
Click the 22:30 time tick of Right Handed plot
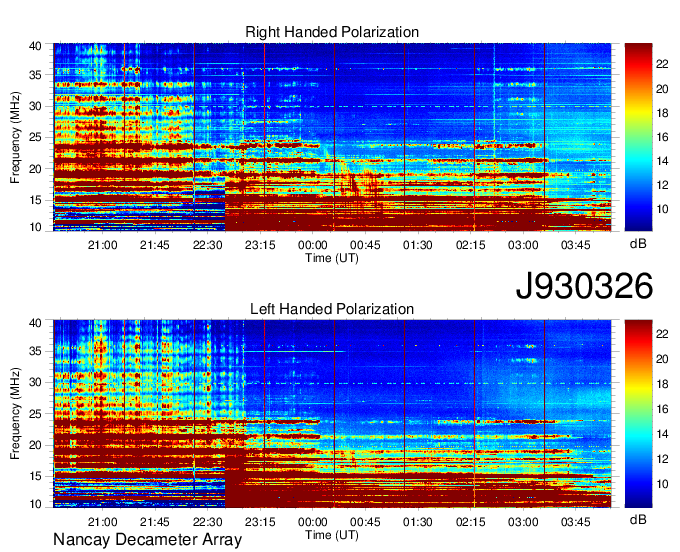coord(207,245)
